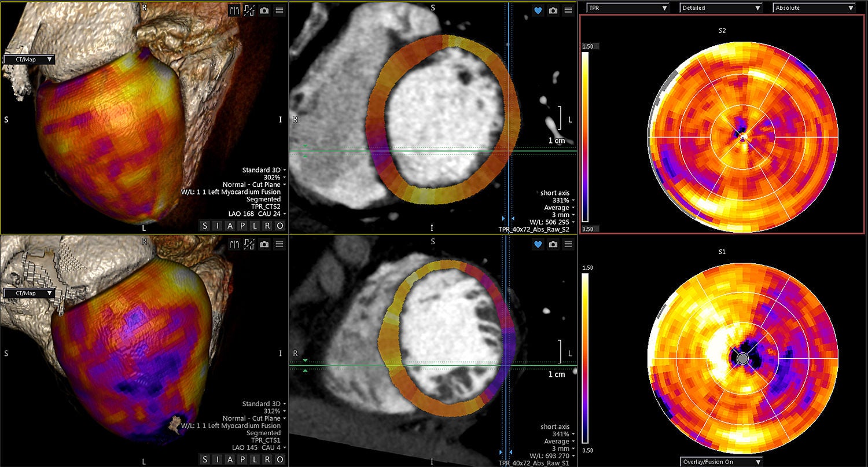This screenshot has width=868, height=467.
Task: Open the menu icon in the bottom 3D view
Action: click(279, 244)
